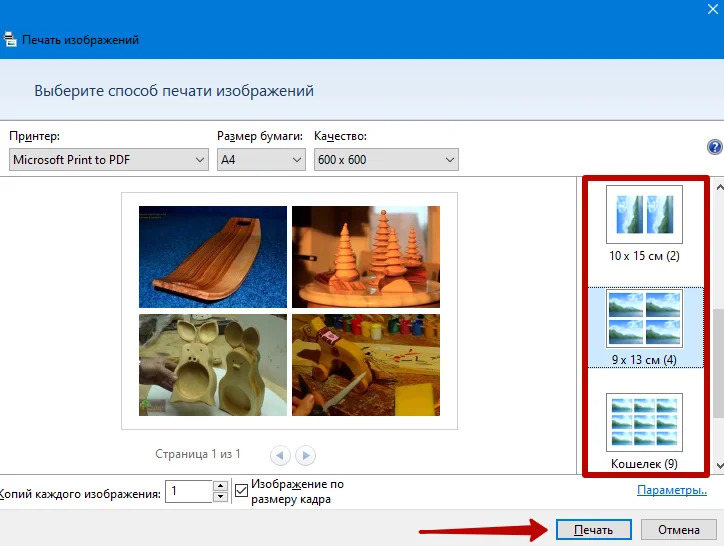This screenshot has height=546, width=724.
Task: Toggle the Изображение по размеру кадра checkbox
Action: (x=241, y=491)
